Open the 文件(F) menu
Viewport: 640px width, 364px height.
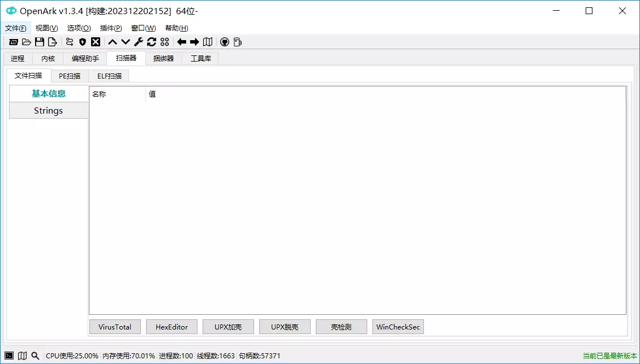16,28
